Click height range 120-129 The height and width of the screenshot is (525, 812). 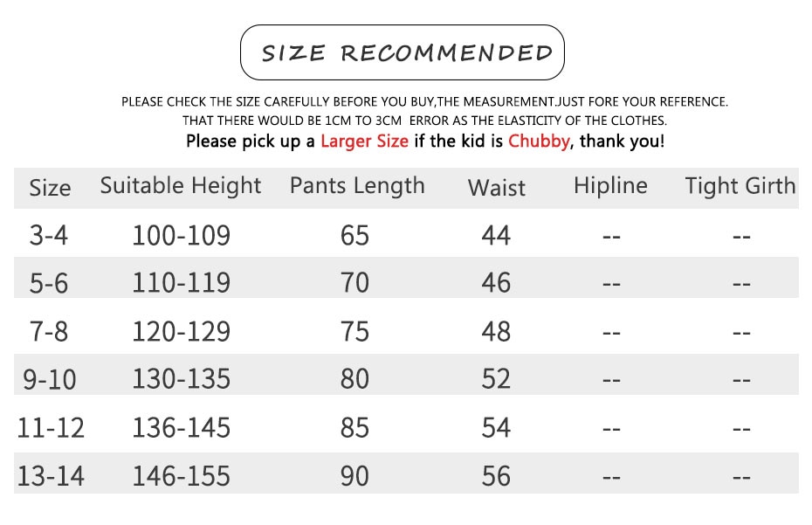point(182,331)
